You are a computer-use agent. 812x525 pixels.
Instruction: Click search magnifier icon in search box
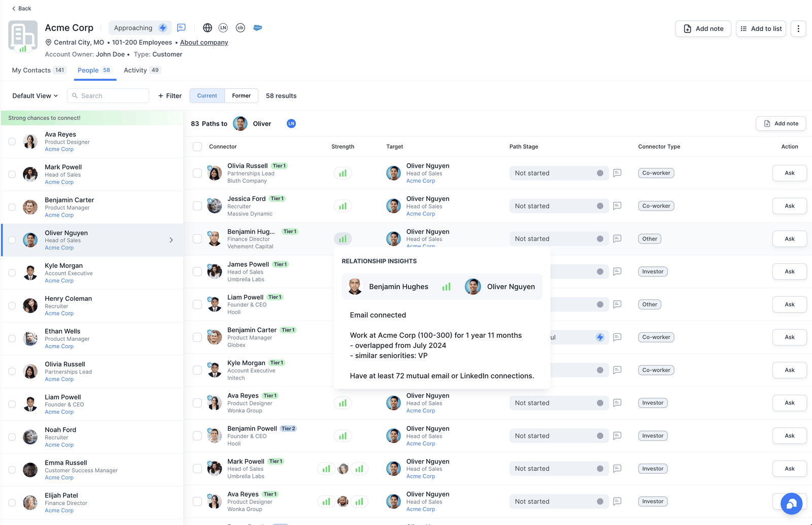pyautogui.click(x=75, y=96)
